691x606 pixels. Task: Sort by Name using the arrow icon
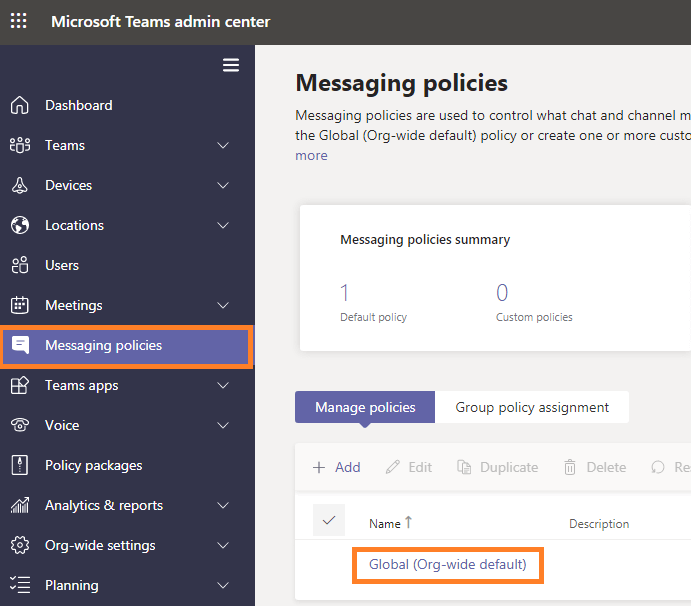click(x=409, y=522)
